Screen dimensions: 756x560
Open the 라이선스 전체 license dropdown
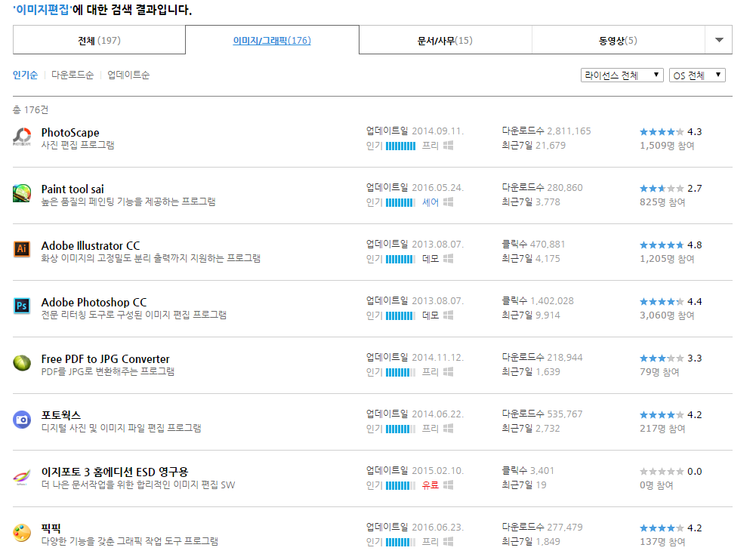(x=622, y=75)
